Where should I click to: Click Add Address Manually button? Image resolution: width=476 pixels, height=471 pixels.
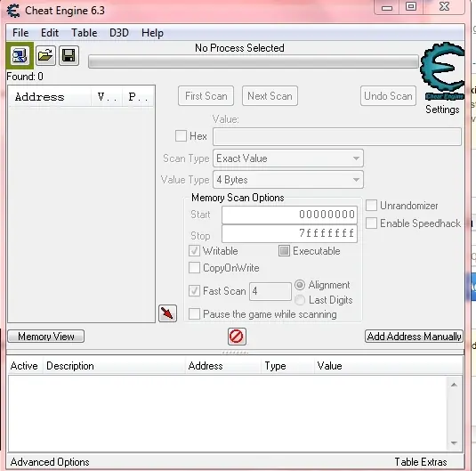tap(414, 337)
